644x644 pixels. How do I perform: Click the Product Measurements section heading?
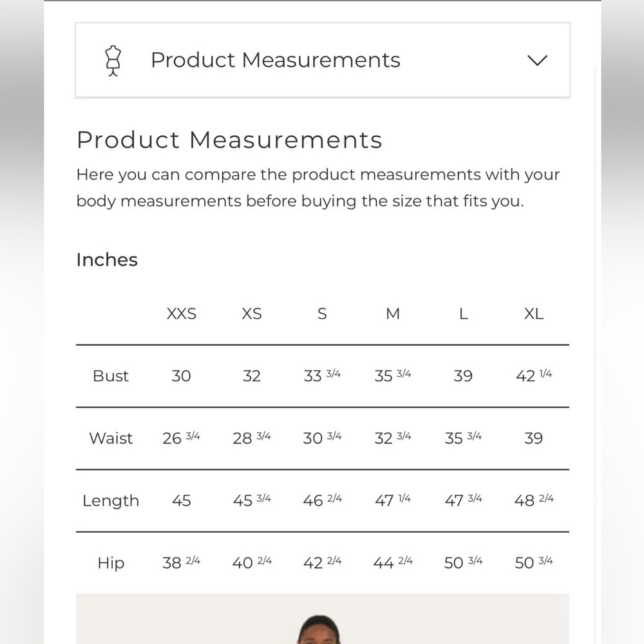[x=229, y=140]
